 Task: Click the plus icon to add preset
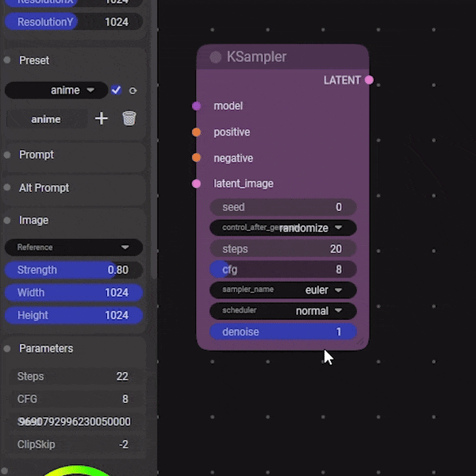point(102,118)
